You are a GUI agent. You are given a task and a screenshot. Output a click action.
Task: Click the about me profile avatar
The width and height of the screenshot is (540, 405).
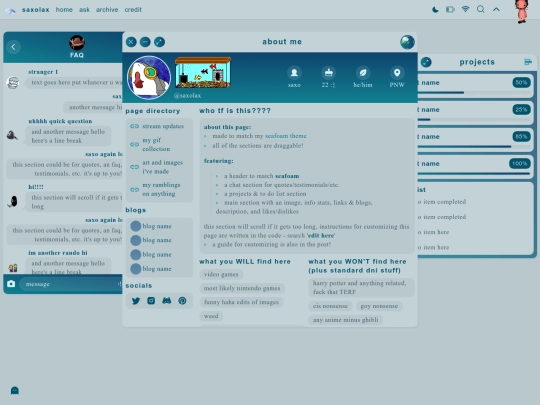point(149,77)
